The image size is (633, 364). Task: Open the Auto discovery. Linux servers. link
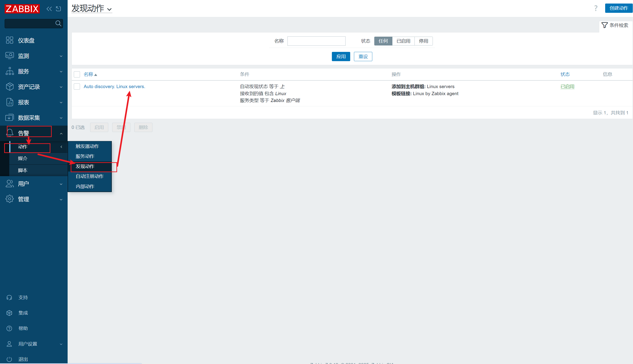(x=114, y=87)
